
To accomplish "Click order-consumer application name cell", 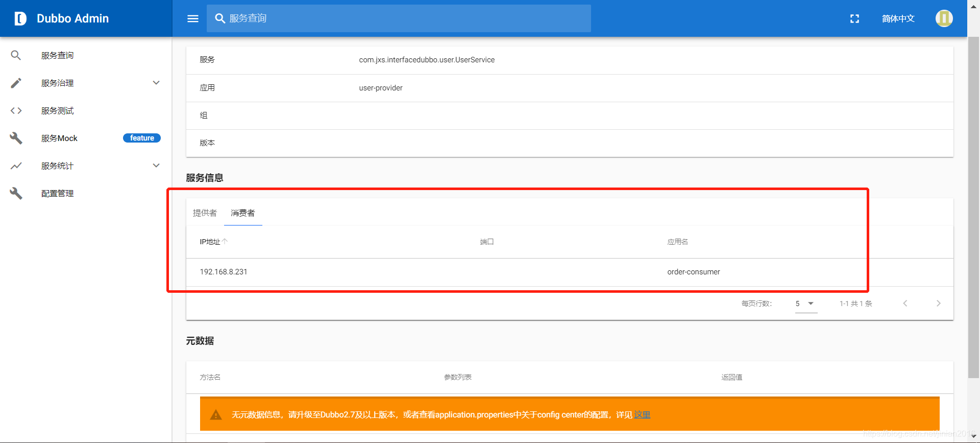I will pyautogui.click(x=694, y=272).
